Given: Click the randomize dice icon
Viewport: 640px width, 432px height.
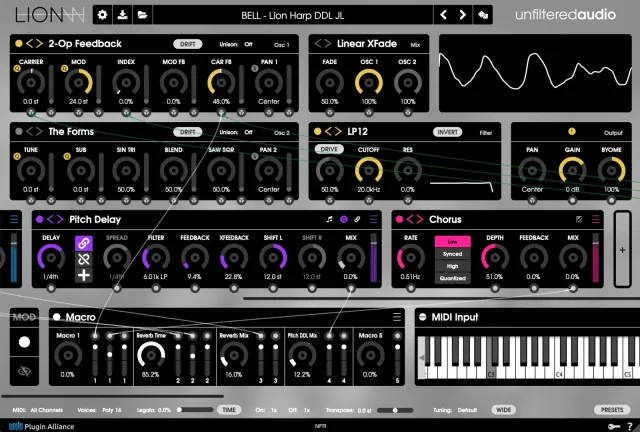Looking at the screenshot, I should (483, 15).
